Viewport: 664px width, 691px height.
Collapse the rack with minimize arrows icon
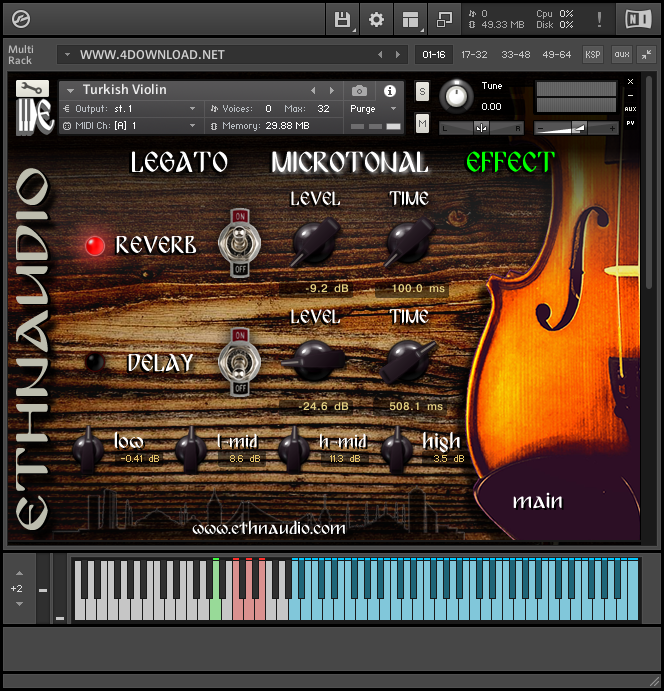coord(646,55)
